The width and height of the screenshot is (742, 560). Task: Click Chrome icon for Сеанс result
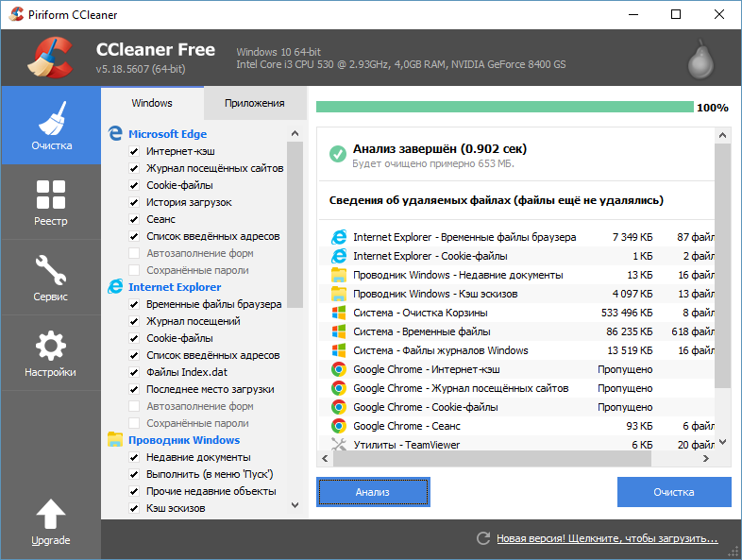[338, 426]
